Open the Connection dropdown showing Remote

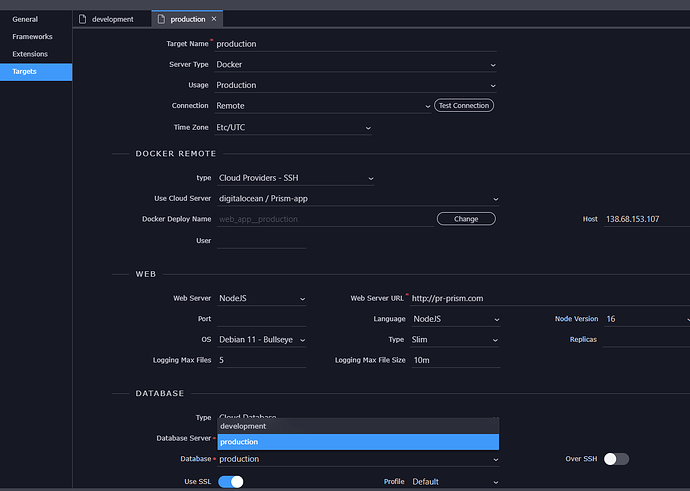pos(323,106)
